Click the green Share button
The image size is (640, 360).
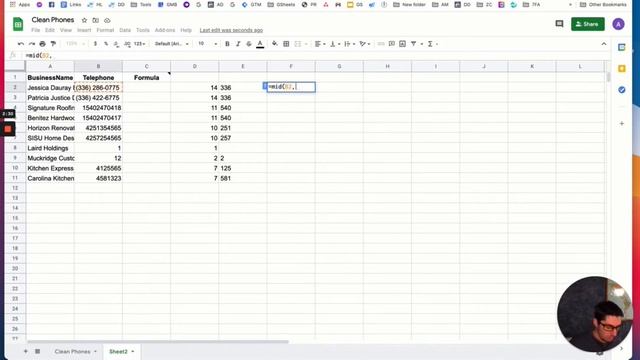tap(587, 24)
